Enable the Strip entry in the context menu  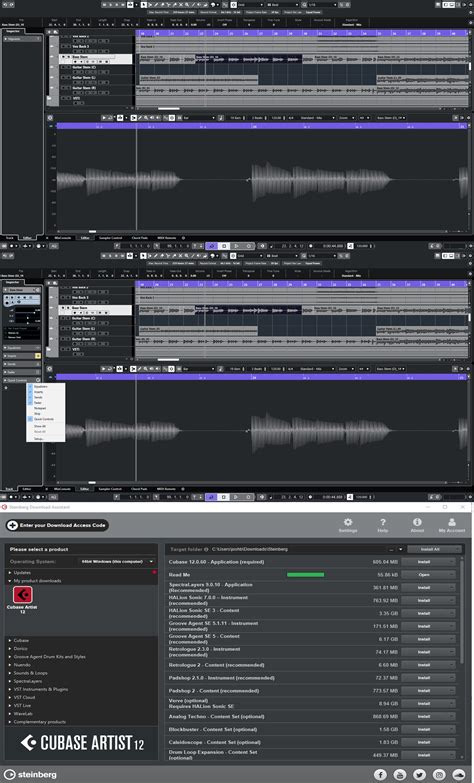pyautogui.click(x=37, y=413)
